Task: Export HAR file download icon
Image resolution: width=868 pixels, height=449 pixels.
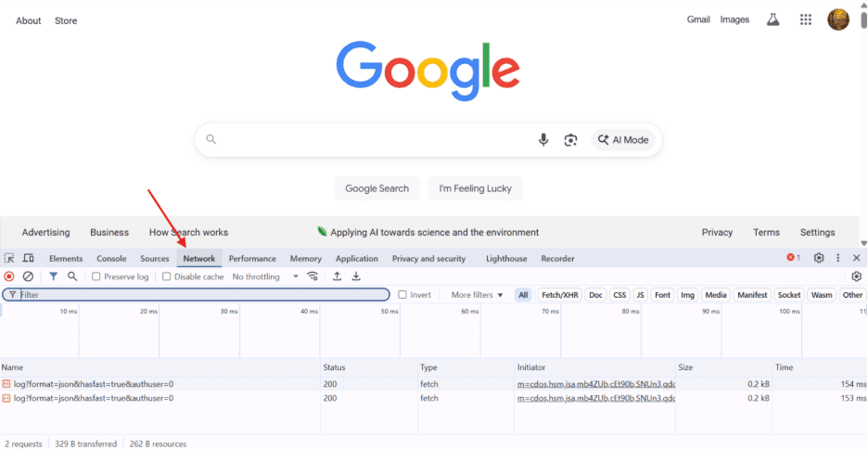Action: click(x=356, y=276)
